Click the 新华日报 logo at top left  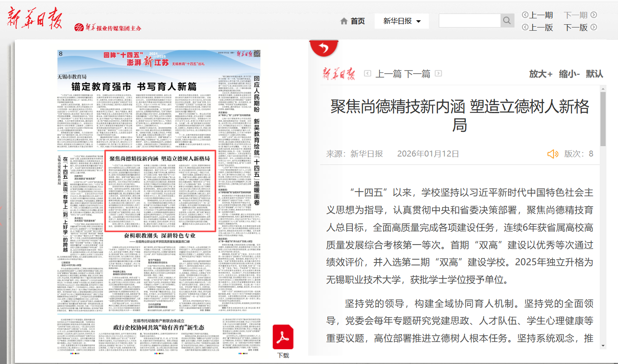coord(34,19)
